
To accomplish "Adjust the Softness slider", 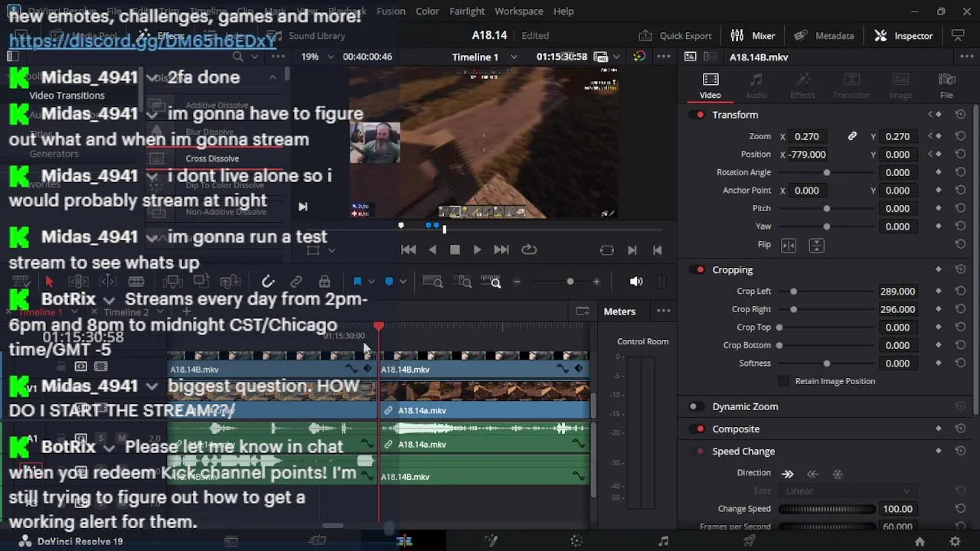I will (826, 363).
